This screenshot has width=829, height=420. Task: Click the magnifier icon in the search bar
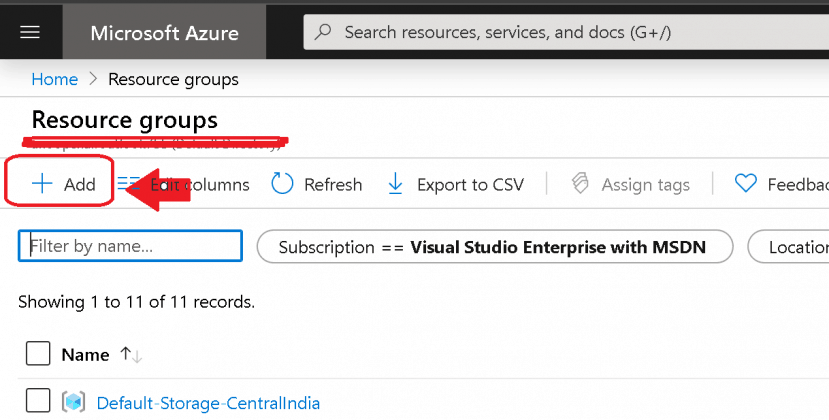pos(323,32)
